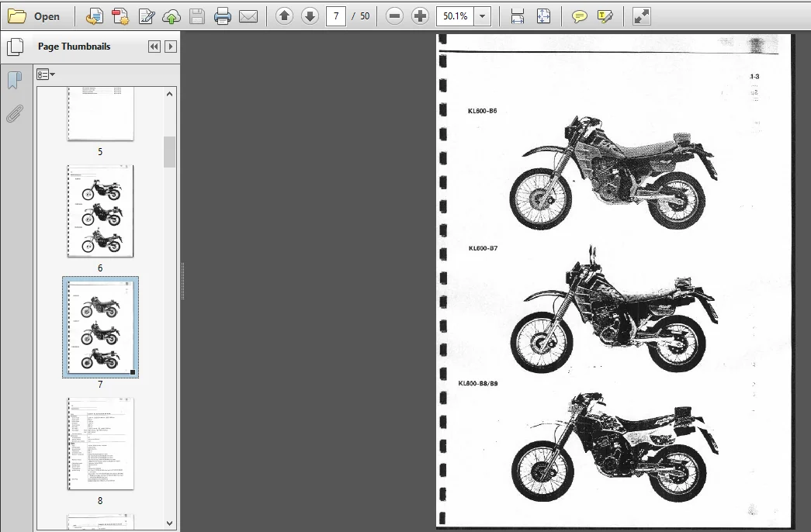Click the fit width scrolling icon
The height and width of the screenshot is (532, 811).
[517, 16]
